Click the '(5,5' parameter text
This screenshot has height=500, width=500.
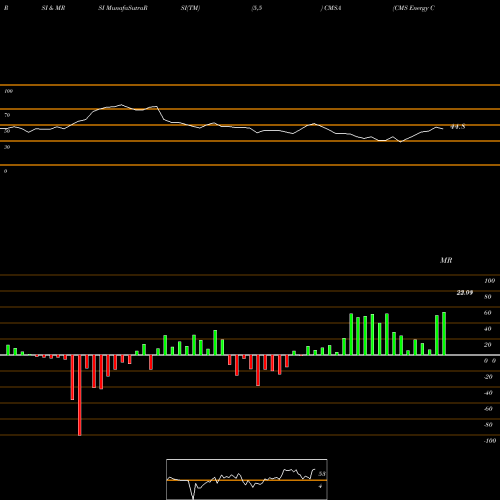pyautogui.click(x=257, y=8)
